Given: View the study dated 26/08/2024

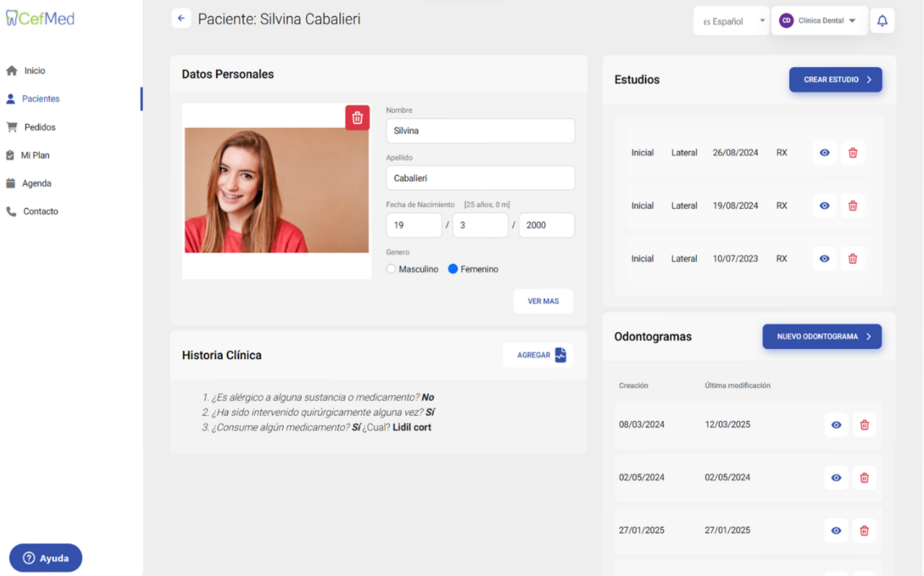Looking at the screenshot, I should coord(825,152).
